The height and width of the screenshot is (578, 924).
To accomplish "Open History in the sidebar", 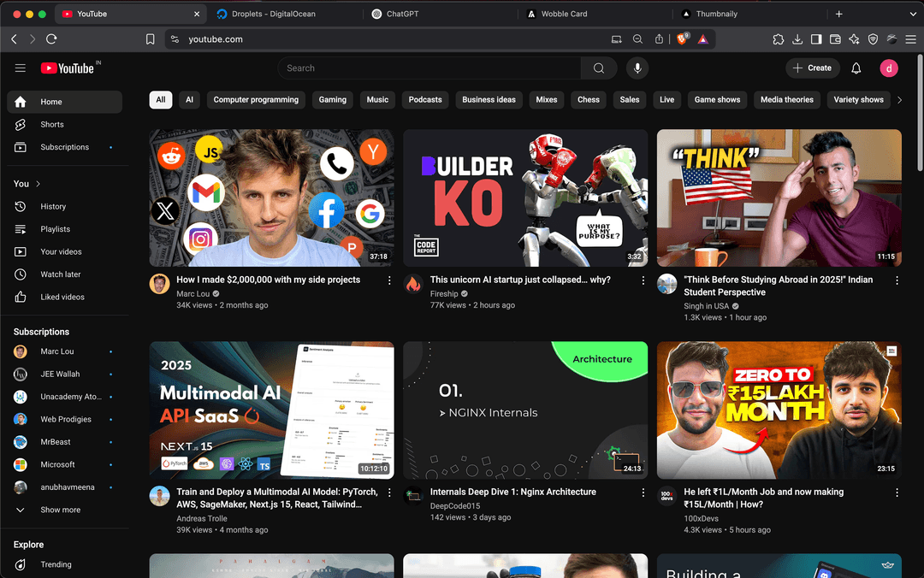I will 64,207.
